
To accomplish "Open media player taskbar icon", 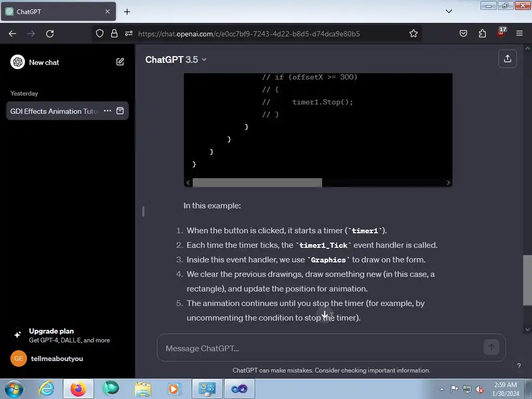I will 175,389.
